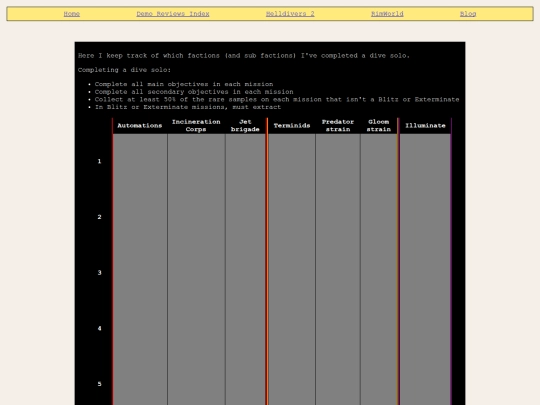Click difficulty row label 1

[x=100, y=161]
